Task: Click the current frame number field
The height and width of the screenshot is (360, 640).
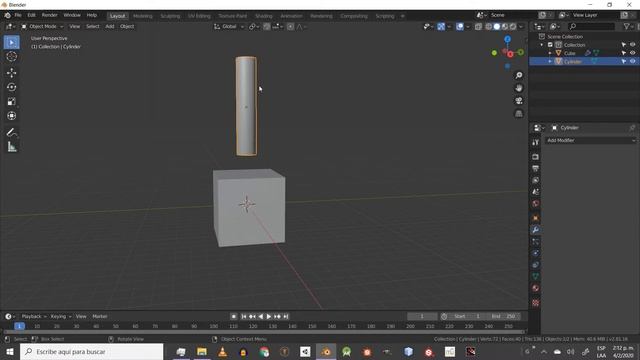Action: click(422, 316)
